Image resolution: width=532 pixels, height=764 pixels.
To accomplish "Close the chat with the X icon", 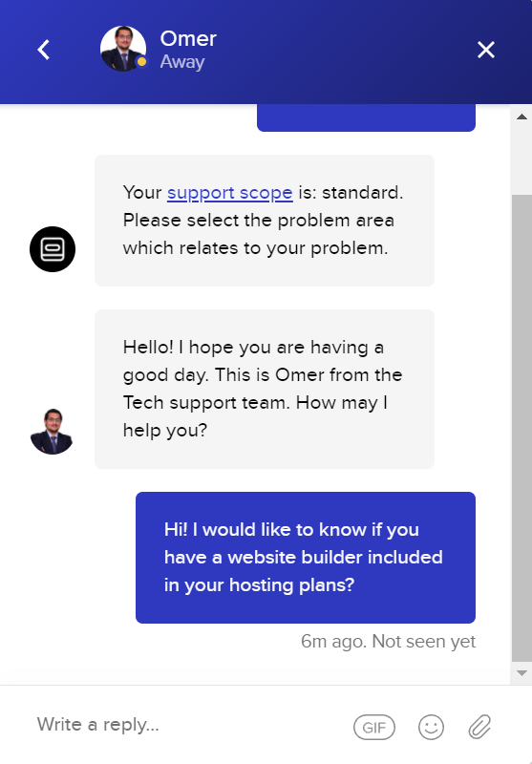I will (486, 50).
